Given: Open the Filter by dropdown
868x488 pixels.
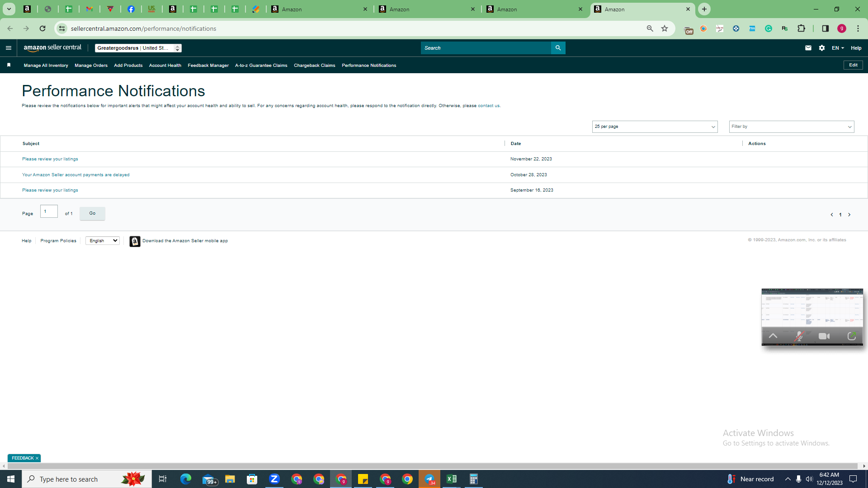Looking at the screenshot, I should pos(792,127).
